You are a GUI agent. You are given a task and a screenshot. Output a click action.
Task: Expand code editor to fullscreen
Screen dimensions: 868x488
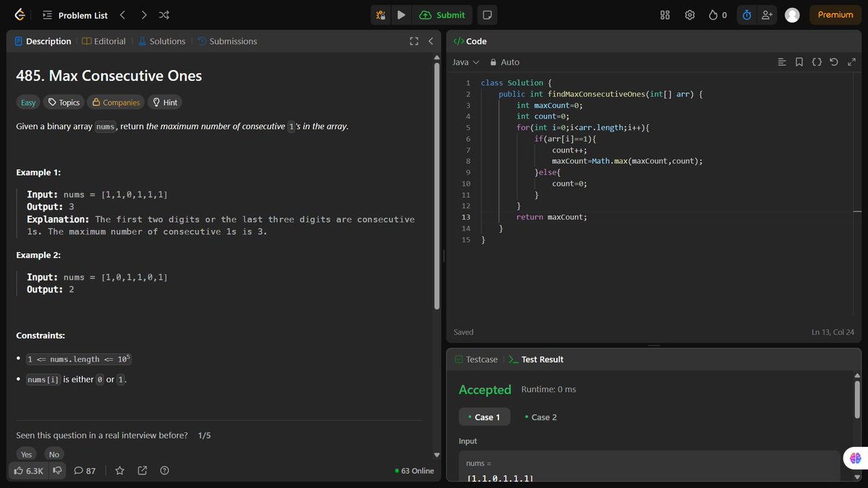click(851, 62)
